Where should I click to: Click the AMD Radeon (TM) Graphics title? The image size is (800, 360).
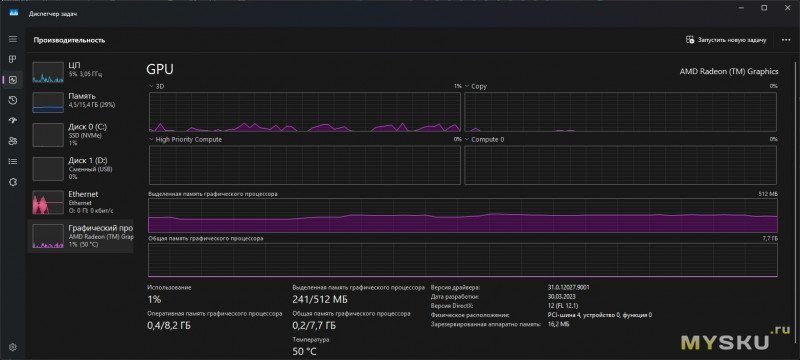729,71
